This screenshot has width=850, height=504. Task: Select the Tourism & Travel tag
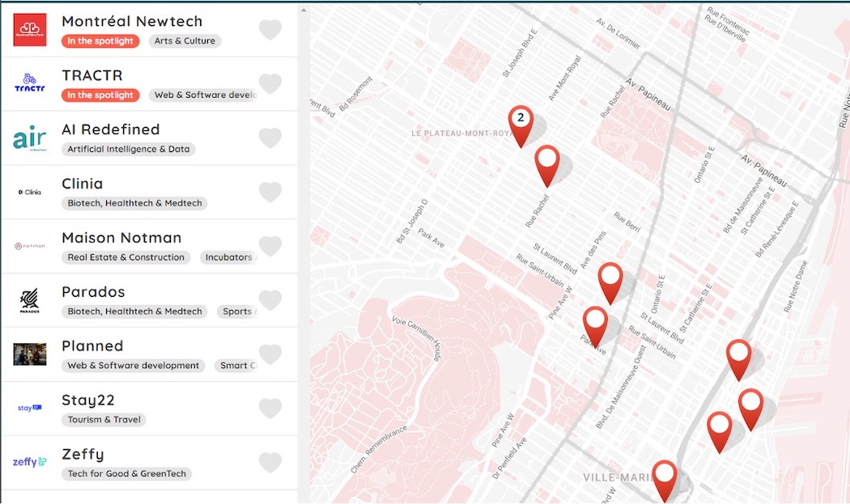click(104, 420)
